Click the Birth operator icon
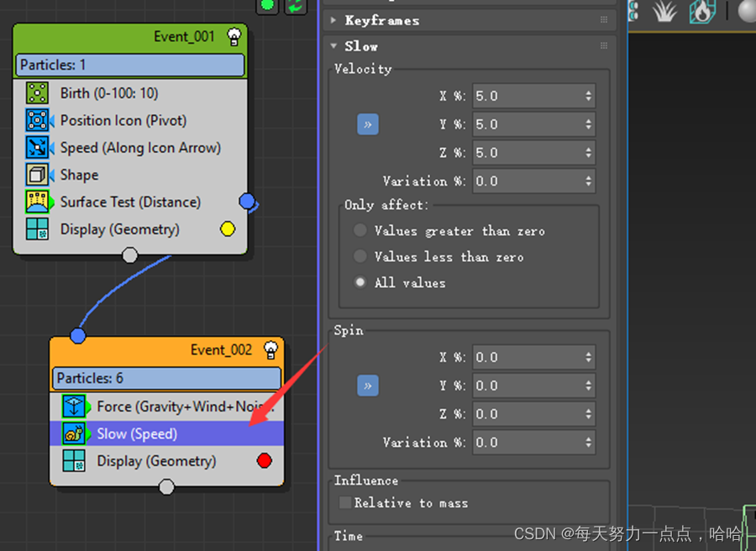This screenshot has height=551, width=756. pos(36,93)
